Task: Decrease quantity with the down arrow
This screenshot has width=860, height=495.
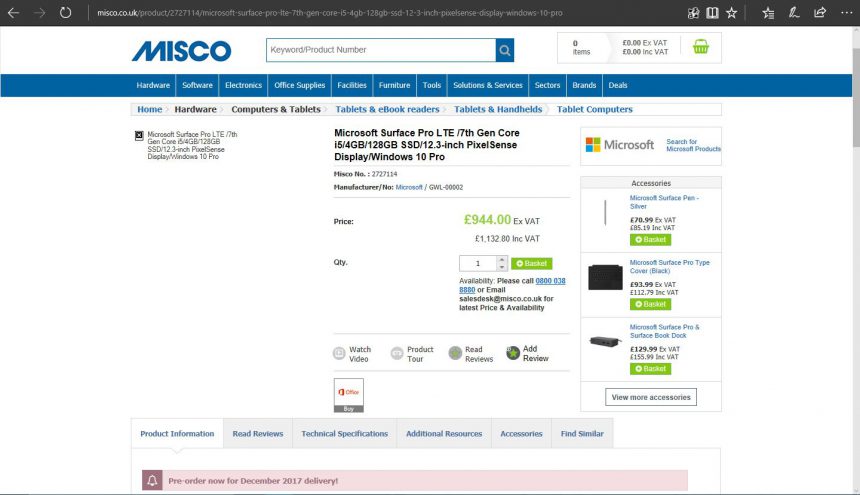Action: 502,267
